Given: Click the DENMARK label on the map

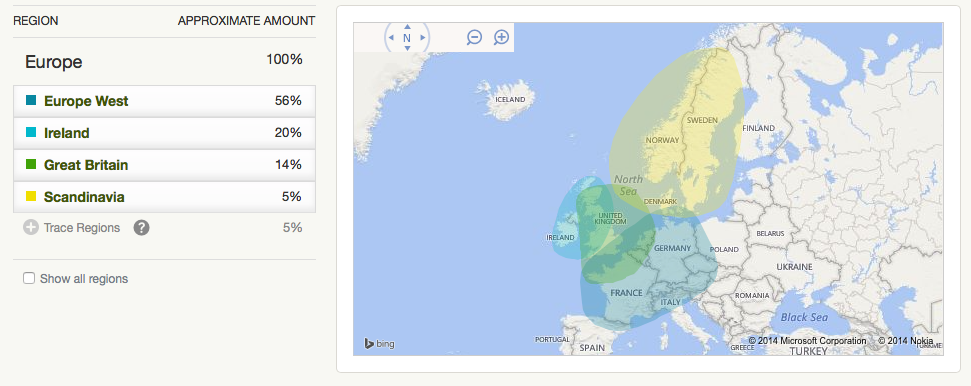Looking at the screenshot, I should [x=660, y=202].
